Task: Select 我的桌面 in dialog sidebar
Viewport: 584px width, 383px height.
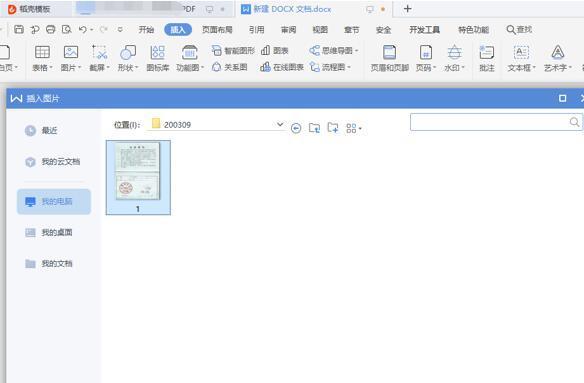Action: (49, 232)
